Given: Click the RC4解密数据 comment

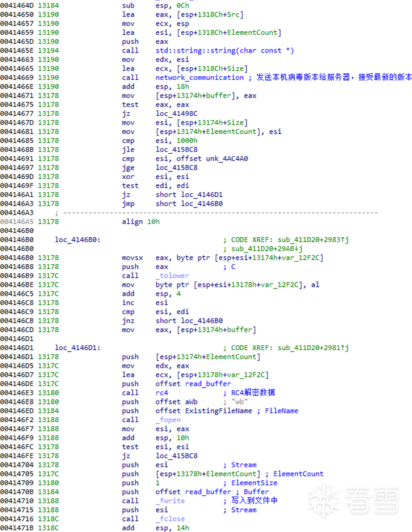Looking at the screenshot, I should (x=253, y=393).
